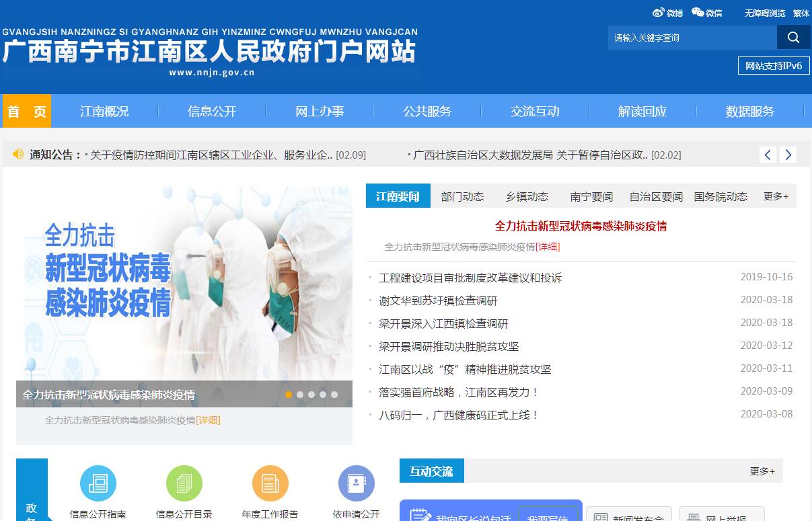This screenshot has height=521, width=812.
Task: Click the keyword search input field
Action: (692, 38)
